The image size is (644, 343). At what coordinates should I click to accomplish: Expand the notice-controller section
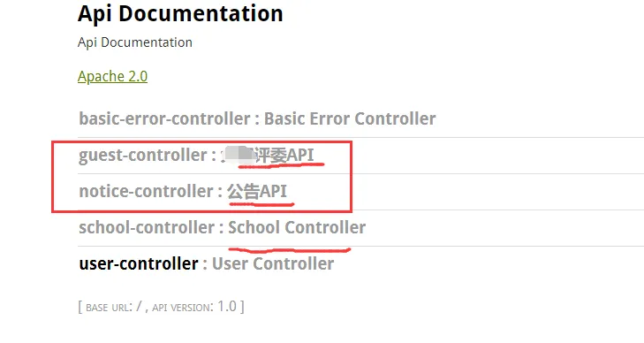click(147, 192)
